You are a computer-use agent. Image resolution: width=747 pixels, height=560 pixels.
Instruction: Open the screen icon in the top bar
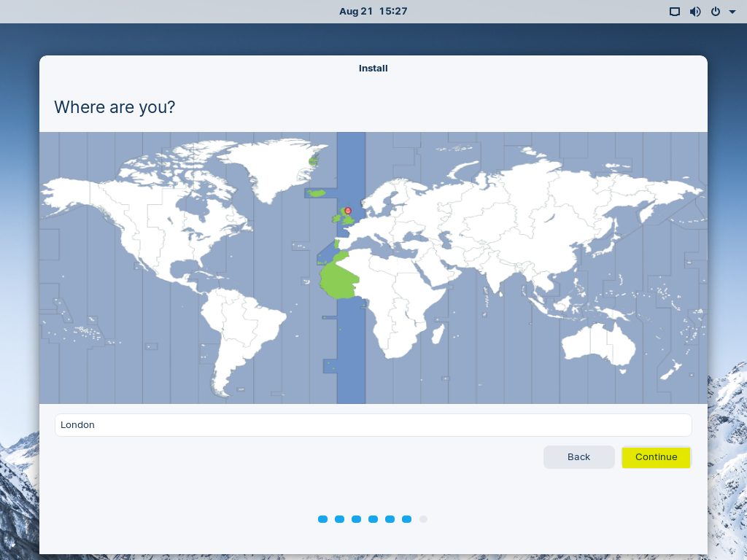[675, 12]
